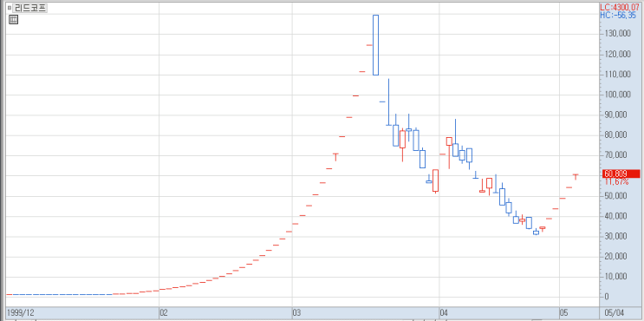Click the 90,000 price axis label
Viewport: 644px width, 321px height.
[x=615, y=115]
